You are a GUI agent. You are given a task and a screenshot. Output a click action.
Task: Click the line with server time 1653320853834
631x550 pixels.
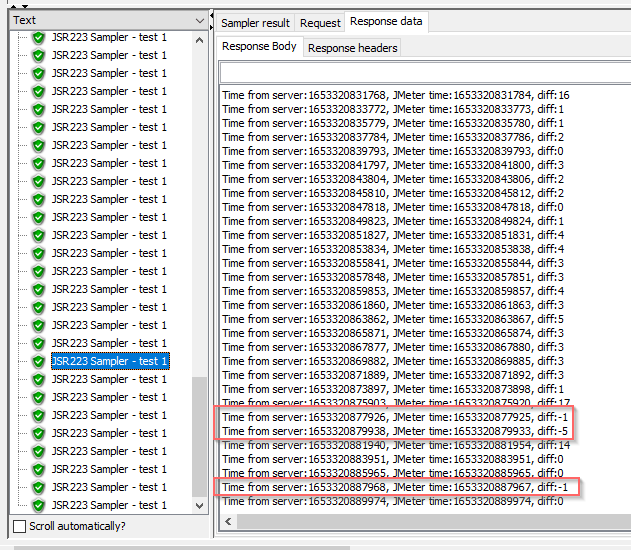[393, 249]
